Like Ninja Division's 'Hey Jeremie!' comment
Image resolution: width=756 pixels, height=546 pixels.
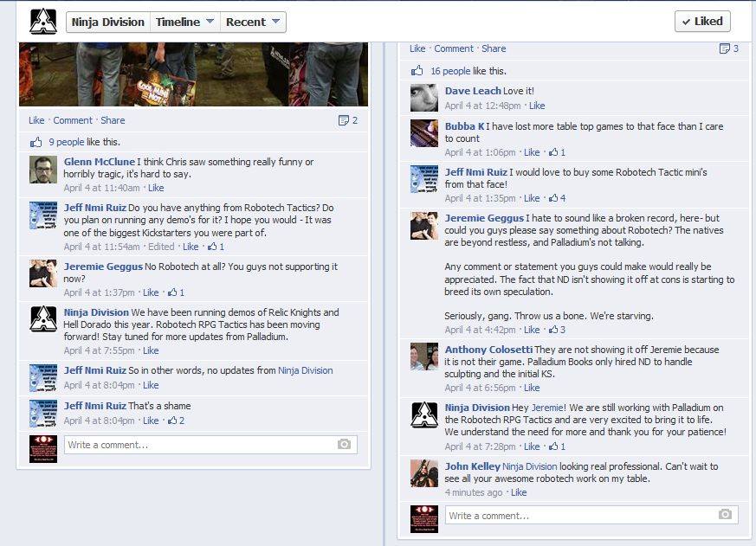click(x=532, y=446)
